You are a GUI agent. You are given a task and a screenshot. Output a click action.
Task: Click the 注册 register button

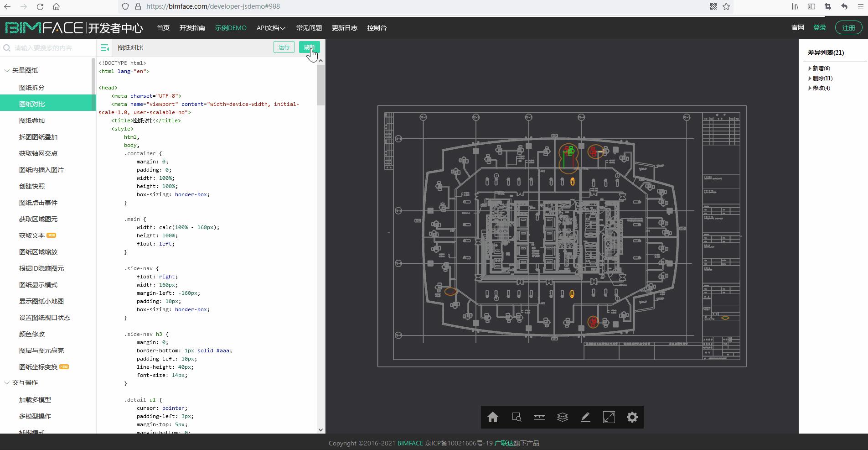pyautogui.click(x=848, y=28)
